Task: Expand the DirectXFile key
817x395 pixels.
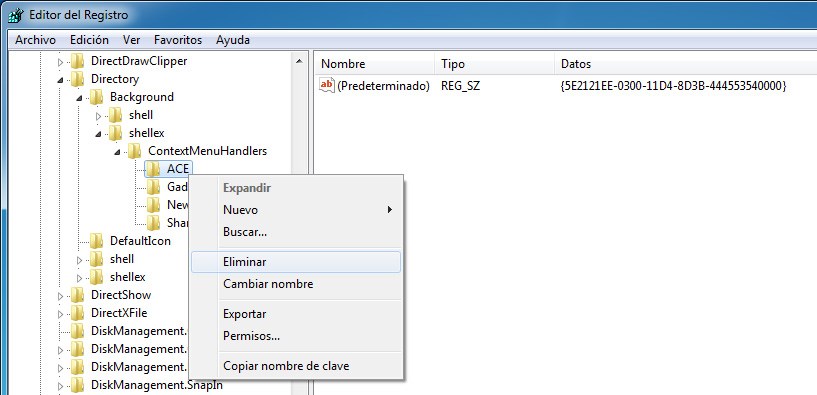Action: pyautogui.click(x=60, y=313)
